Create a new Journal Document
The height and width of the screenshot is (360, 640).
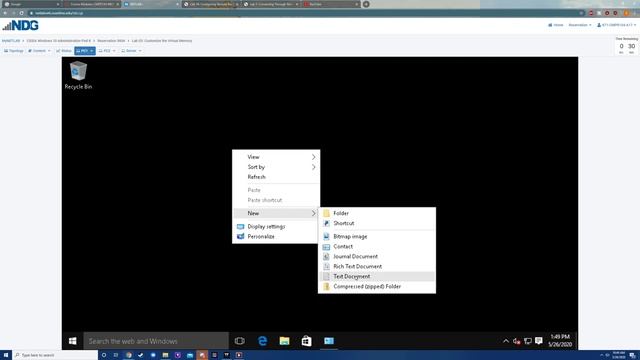pos(377,256)
